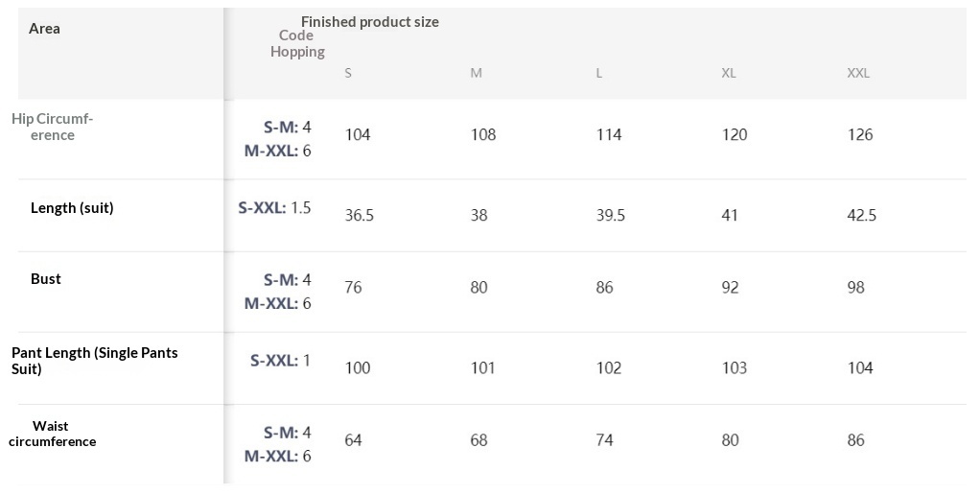
Task: Click the Area column header
Action: 44,29
